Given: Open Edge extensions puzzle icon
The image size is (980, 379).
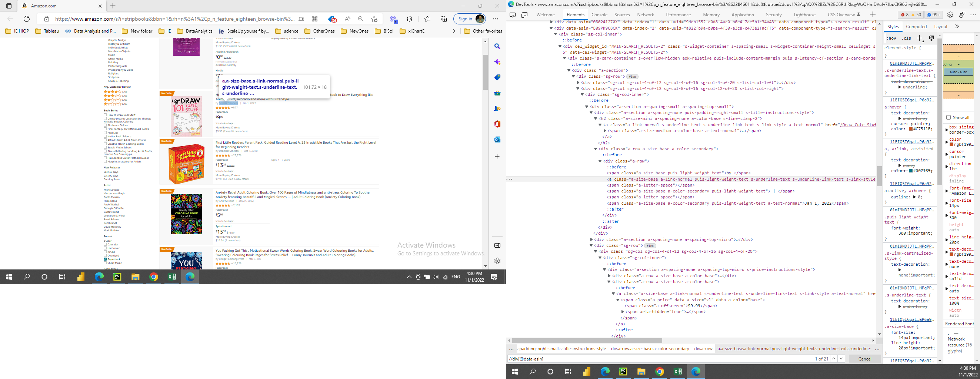Looking at the screenshot, I should click(409, 19).
